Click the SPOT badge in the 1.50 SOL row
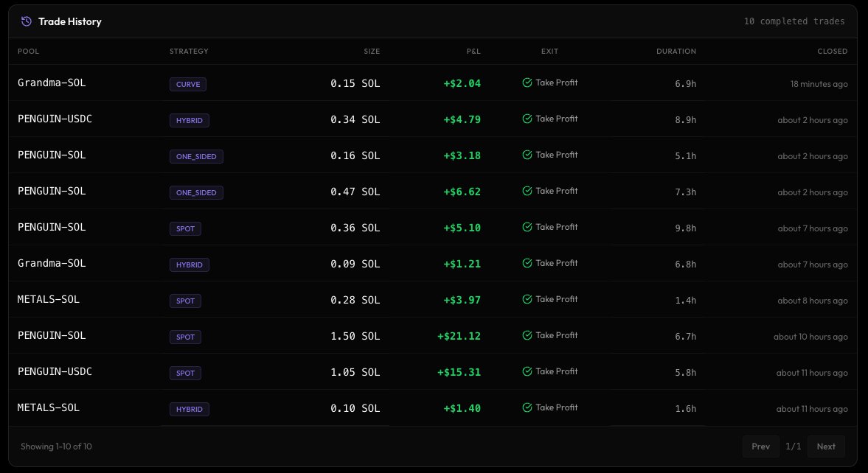The image size is (868, 473). pyautogui.click(x=185, y=337)
